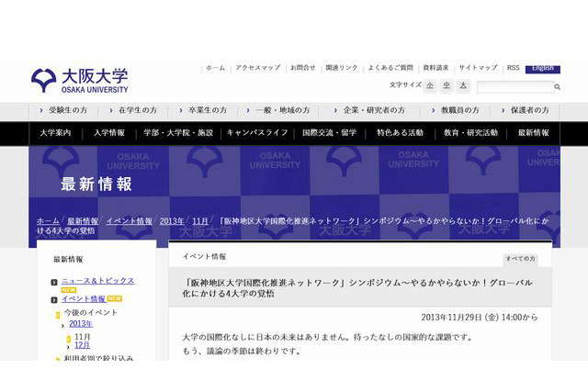Viewport: 588px width, 391px height.
Task: Open the アクセスマップ link
Action: (x=258, y=68)
